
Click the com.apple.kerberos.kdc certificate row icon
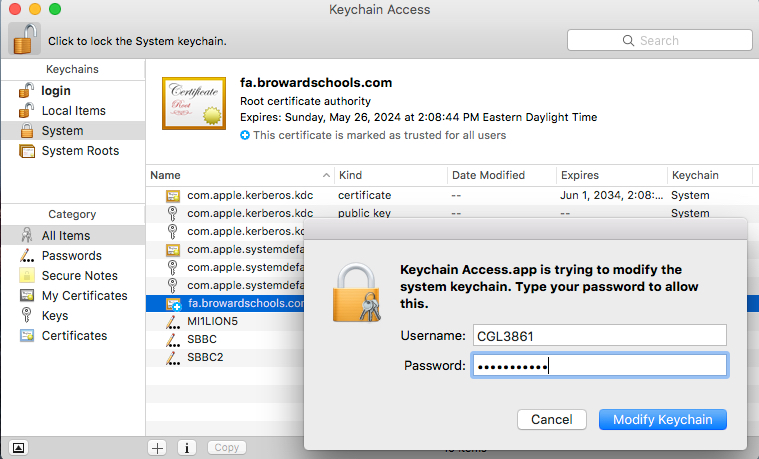tap(173, 196)
